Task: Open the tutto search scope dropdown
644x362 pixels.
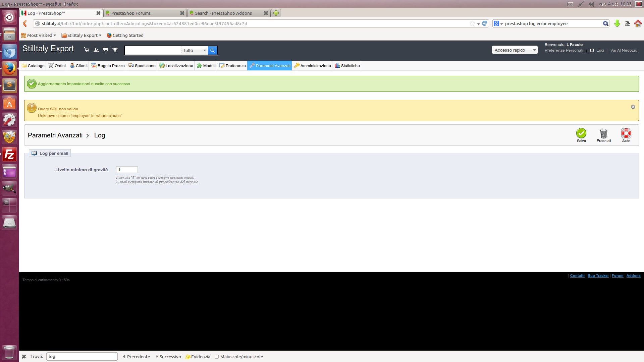Action: (195, 51)
